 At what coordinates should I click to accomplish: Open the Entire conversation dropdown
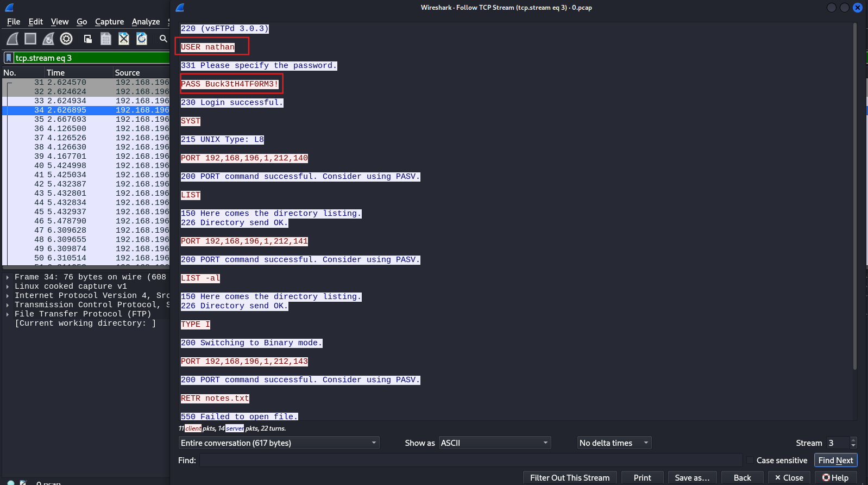[279, 443]
